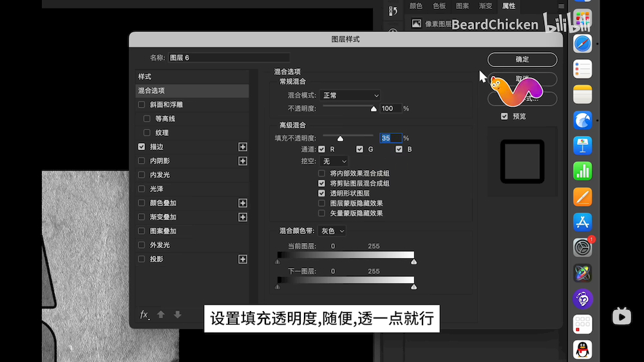Uncheck the 描边 style checkbox

pos(141,147)
